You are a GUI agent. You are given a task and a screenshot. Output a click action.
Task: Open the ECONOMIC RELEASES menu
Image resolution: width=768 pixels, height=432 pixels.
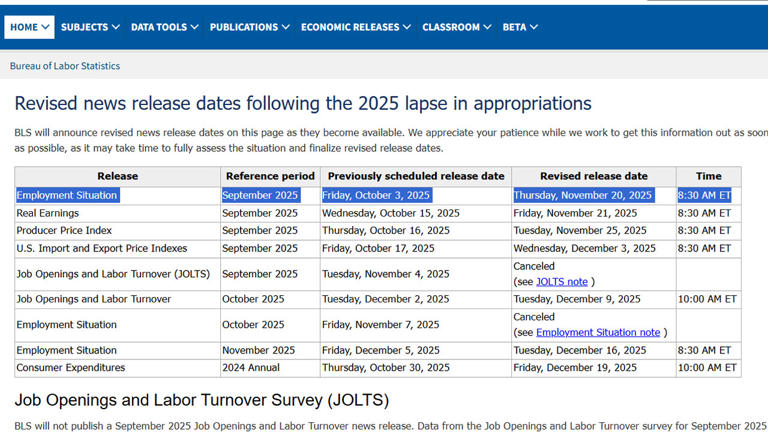356,27
